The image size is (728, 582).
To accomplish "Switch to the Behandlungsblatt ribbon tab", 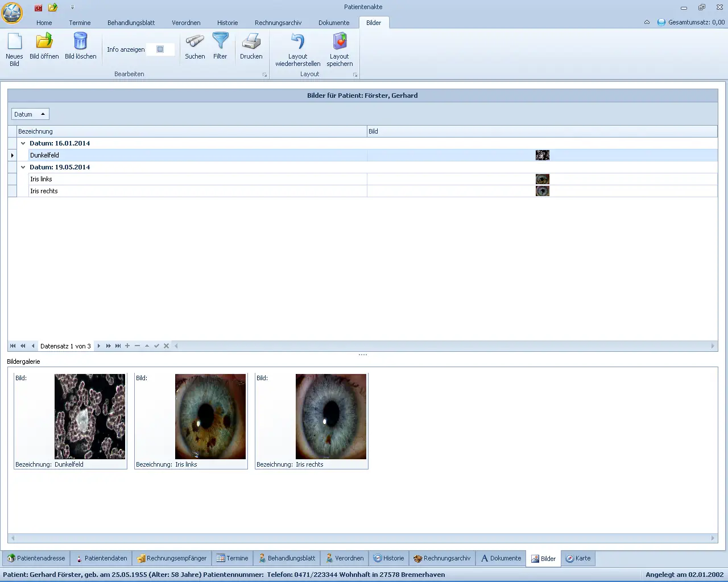I will coord(131,23).
